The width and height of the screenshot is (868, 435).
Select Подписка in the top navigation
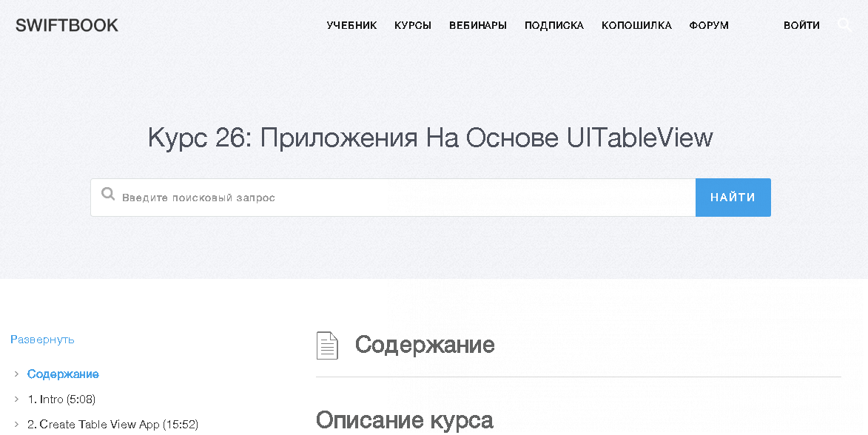554,25
